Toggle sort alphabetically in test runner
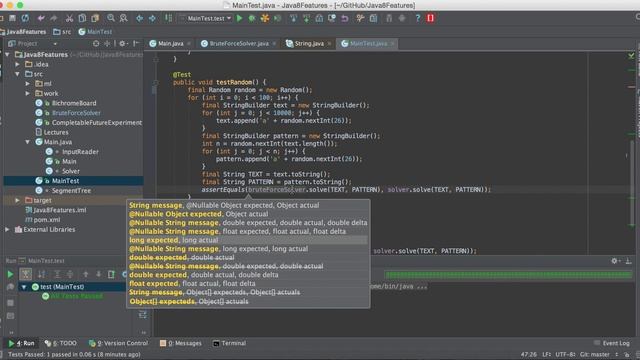This screenshot has height=360, width=640. [41, 274]
